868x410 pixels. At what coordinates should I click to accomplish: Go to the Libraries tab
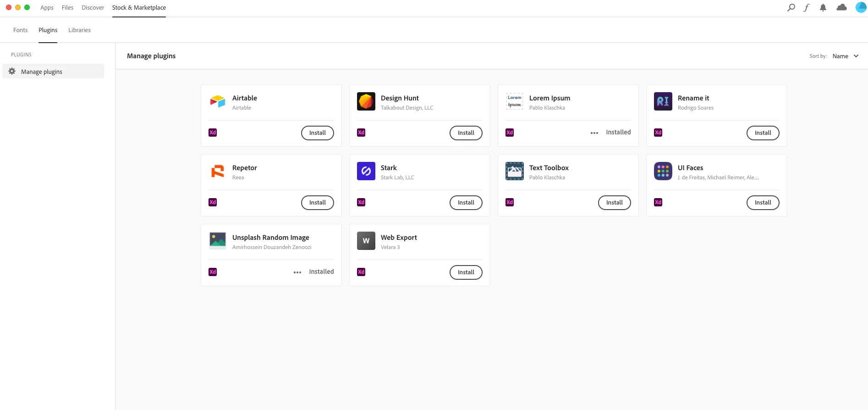(79, 30)
